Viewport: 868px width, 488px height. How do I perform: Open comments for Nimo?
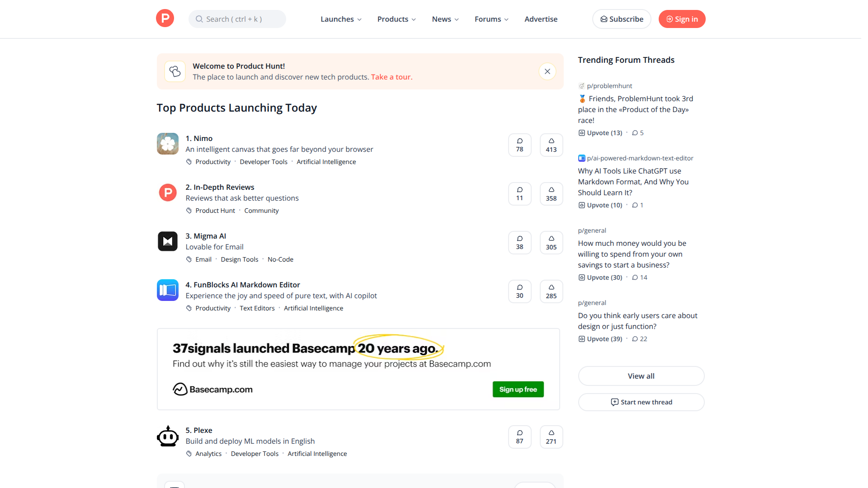click(519, 145)
